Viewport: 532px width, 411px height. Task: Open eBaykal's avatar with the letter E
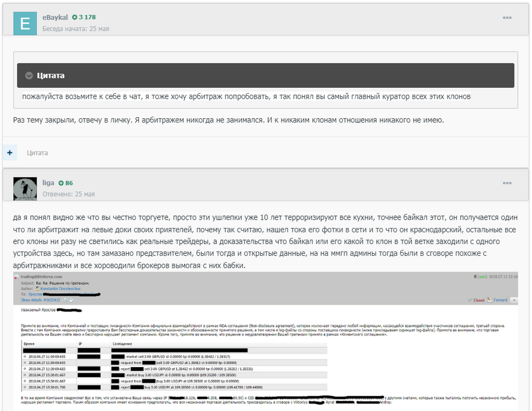[25, 24]
